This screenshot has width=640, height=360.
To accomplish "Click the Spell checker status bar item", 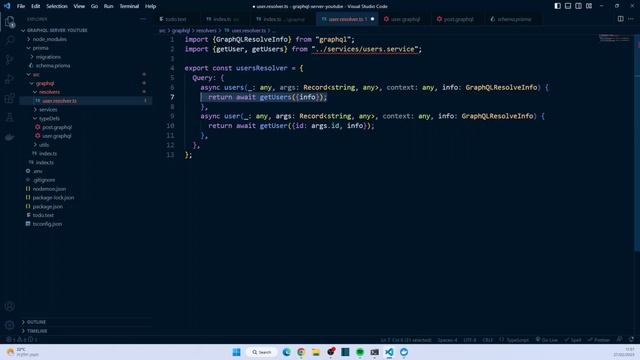I will click(573, 340).
